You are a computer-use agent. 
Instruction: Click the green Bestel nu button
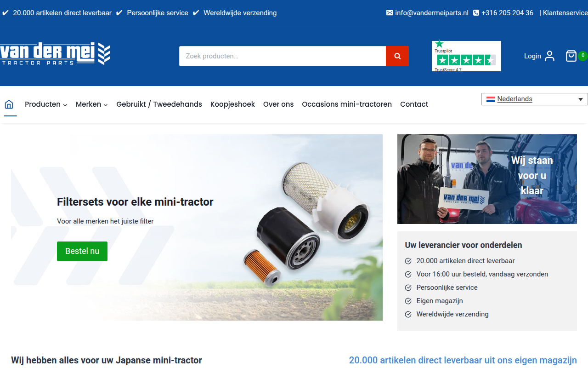pos(82,251)
